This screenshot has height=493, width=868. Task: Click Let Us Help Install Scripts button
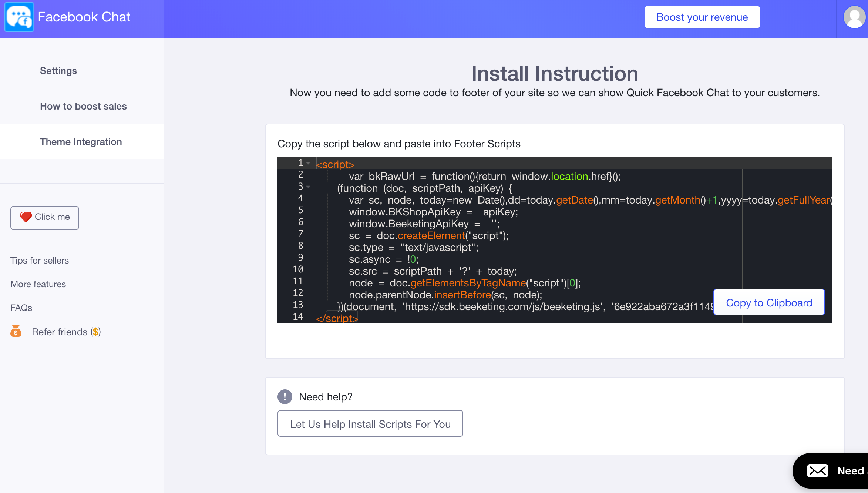click(x=370, y=424)
